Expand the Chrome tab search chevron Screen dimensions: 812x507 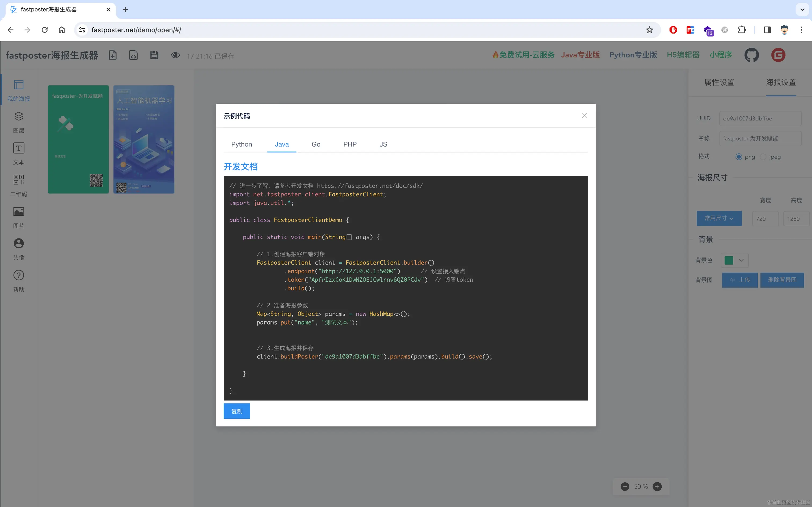click(802, 9)
